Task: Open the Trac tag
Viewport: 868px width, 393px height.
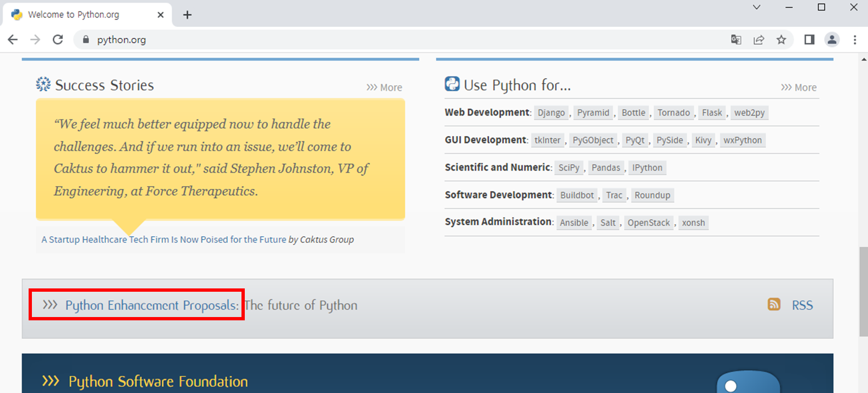Action: pos(614,195)
